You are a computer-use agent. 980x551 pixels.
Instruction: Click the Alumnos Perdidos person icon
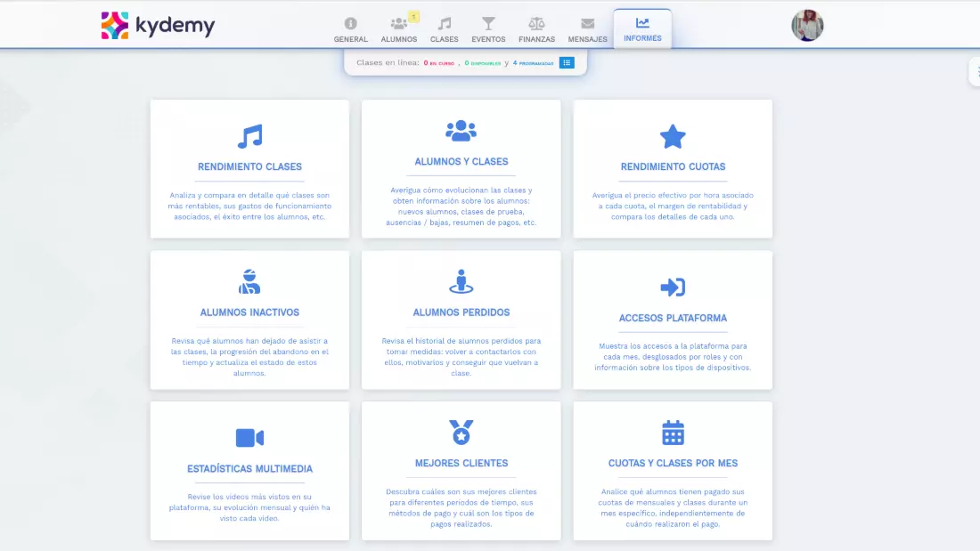[x=461, y=282]
